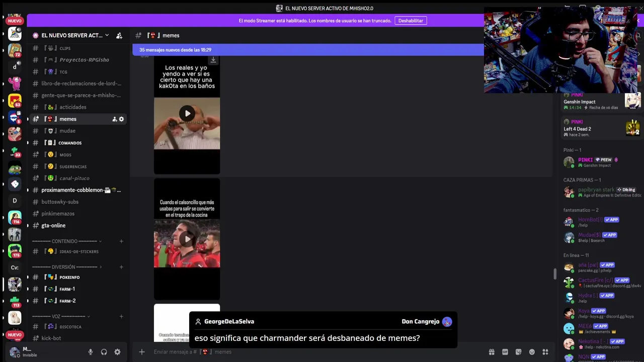The height and width of the screenshot is (362, 644).
Task: Open the pinkimemazos channel
Action: click(x=77, y=214)
